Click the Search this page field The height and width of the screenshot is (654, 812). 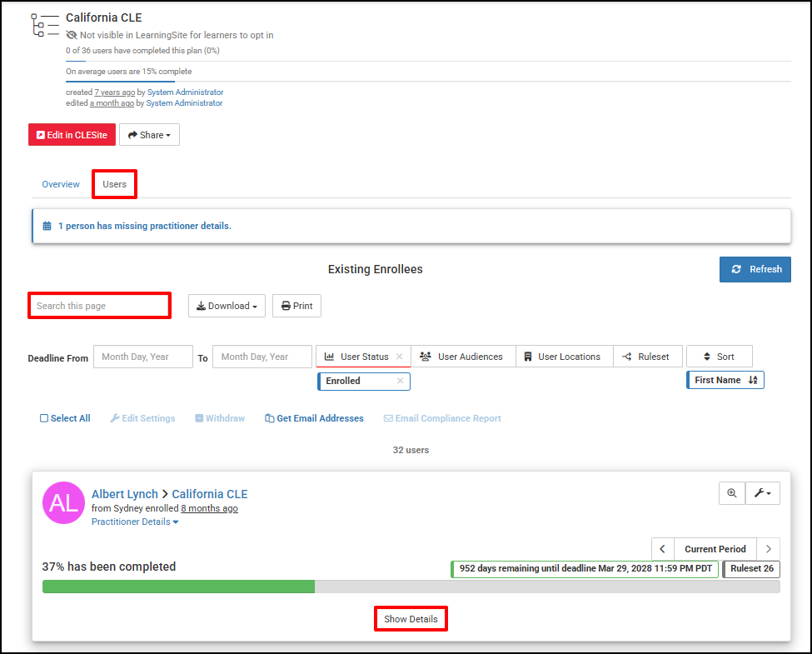[99, 306]
